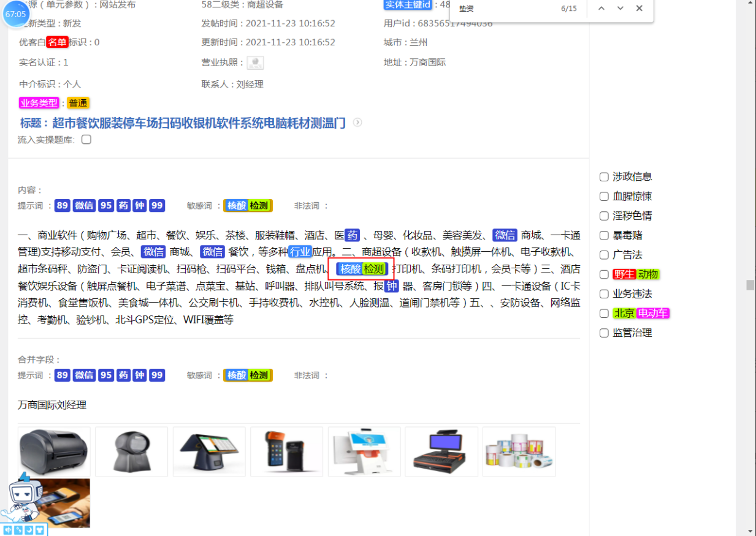
Task: Click the 99 hint tag under 内容
Action: click(x=157, y=206)
